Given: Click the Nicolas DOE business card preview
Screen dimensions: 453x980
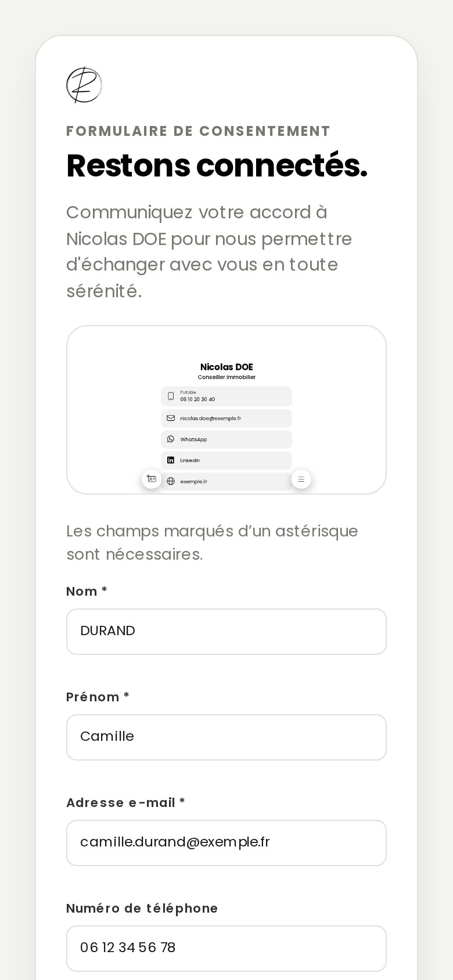Looking at the screenshot, I should point(227,410).
